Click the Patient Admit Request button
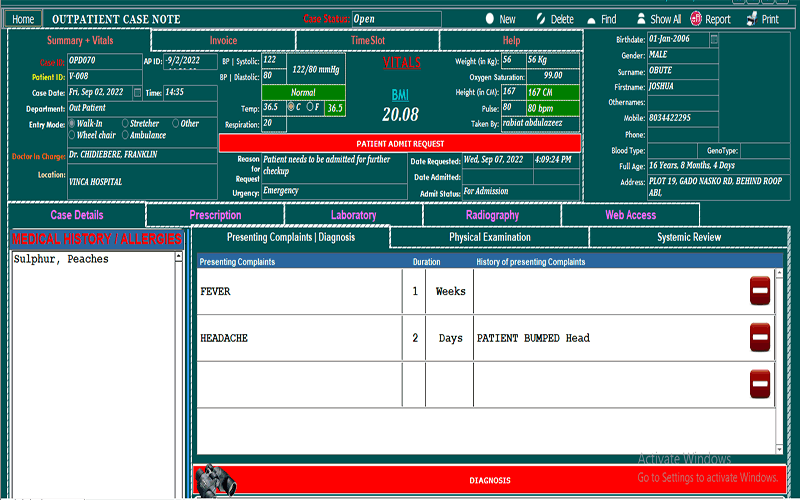 tap(400, 144)
